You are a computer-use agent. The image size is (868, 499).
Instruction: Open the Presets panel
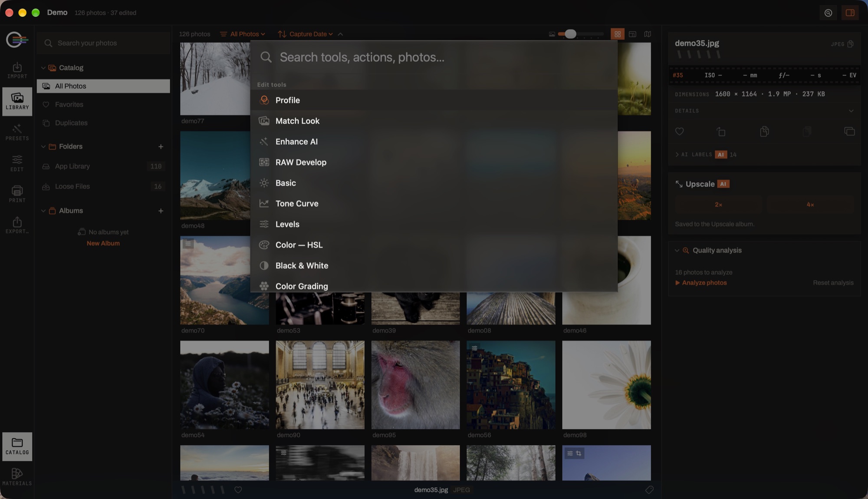coord(17,132)
